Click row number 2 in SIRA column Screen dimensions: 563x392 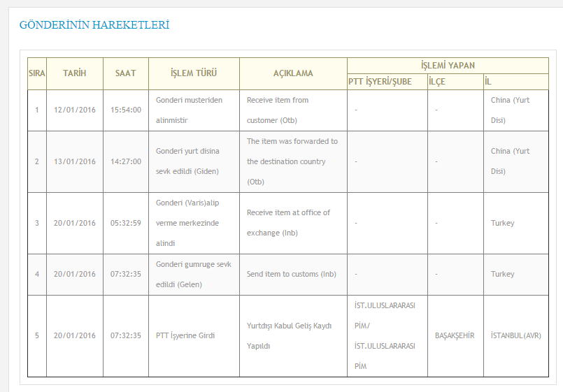coord(37,161)
